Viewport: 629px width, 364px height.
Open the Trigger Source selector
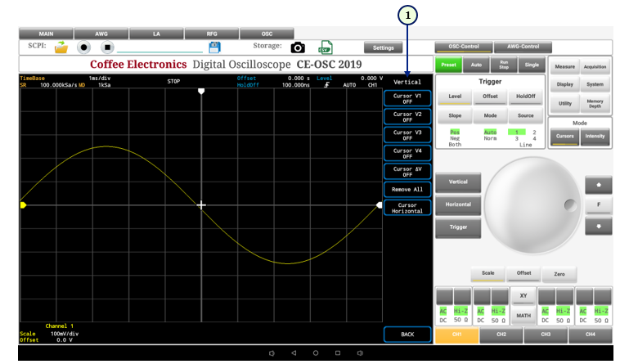526,115
